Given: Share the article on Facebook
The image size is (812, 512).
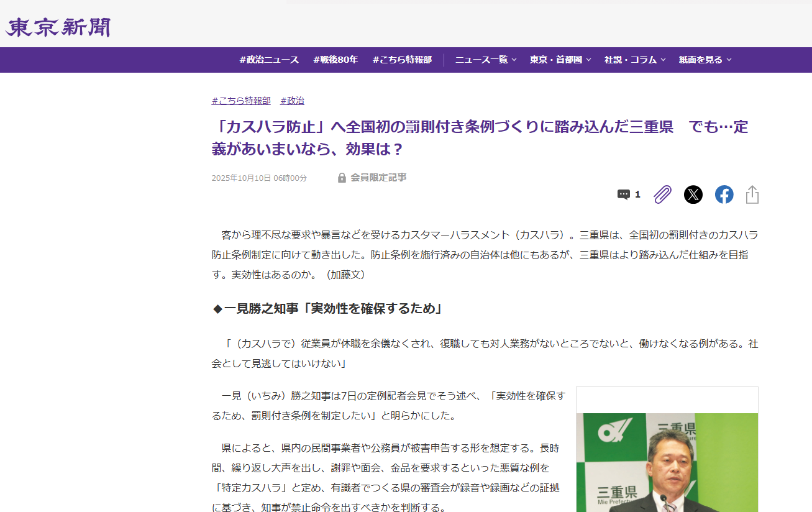Looking at the screenshot, I should coord(724,194).
